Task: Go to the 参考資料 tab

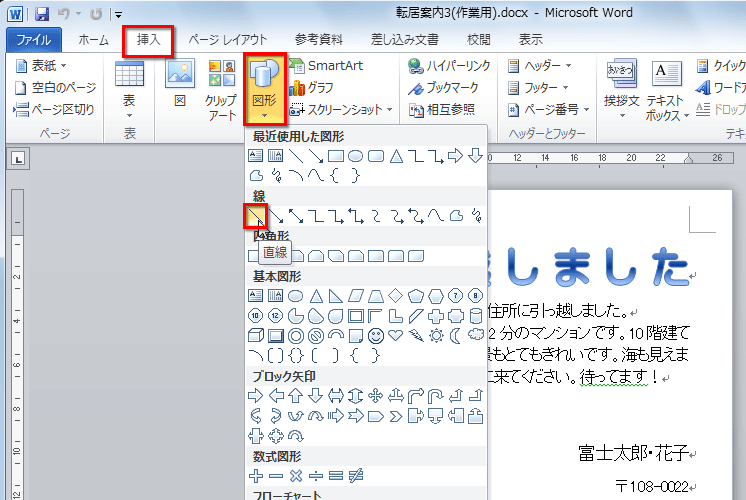Action: point(319,40)
